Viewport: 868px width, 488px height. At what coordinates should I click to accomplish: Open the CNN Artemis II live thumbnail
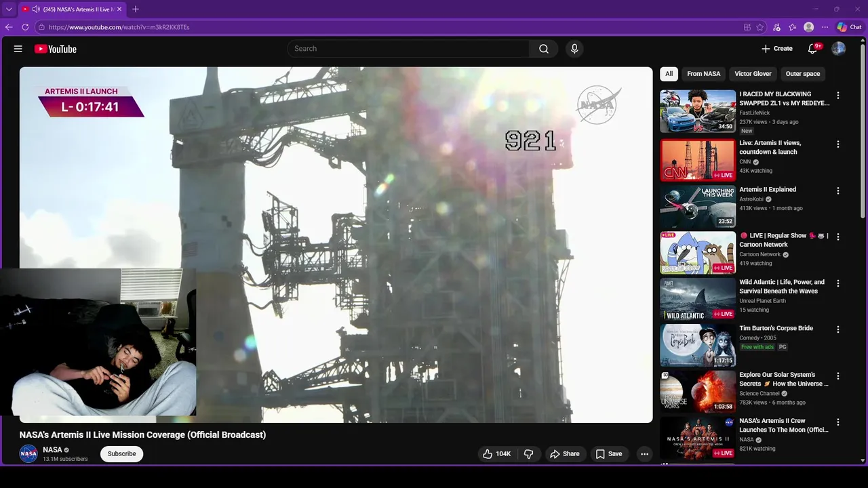coord(698,160)
